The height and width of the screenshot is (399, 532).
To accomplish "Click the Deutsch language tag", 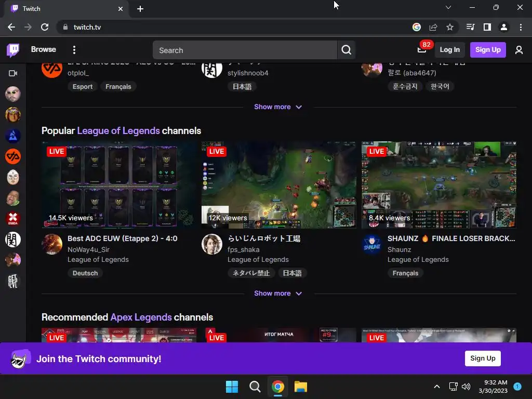I will (85, 273).
